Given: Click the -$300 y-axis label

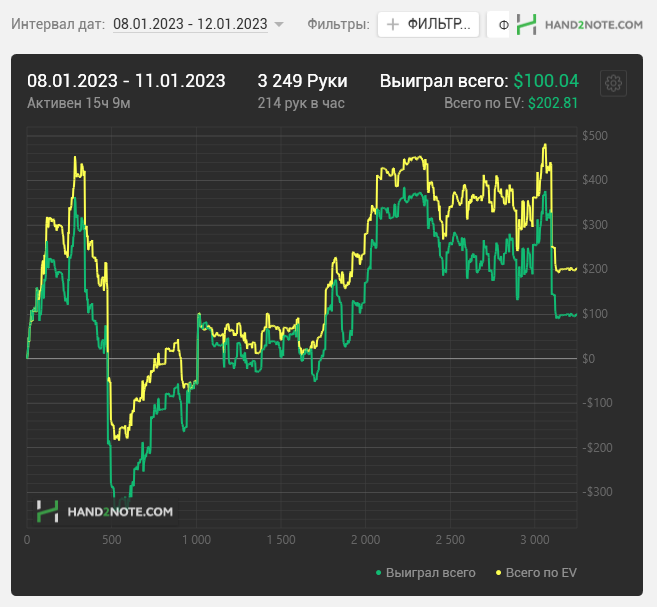Looking at the screenshot, I should tap(597, 492).
